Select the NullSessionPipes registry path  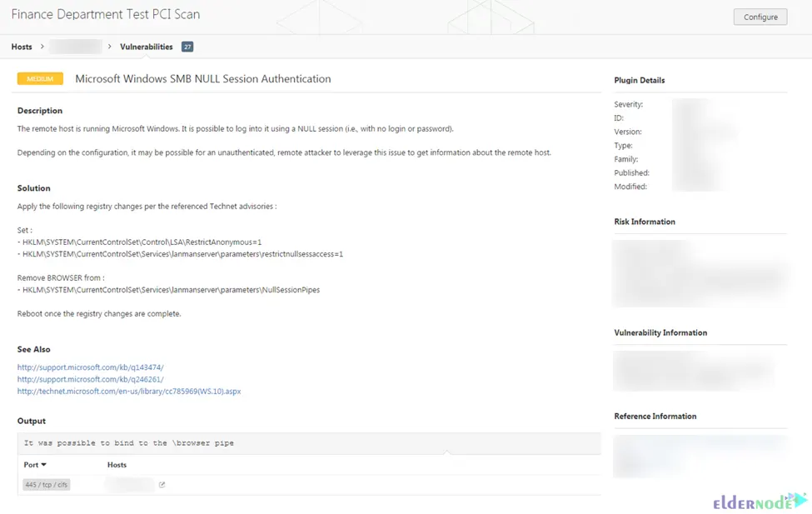pyautogui.click(x=168, y=290)
